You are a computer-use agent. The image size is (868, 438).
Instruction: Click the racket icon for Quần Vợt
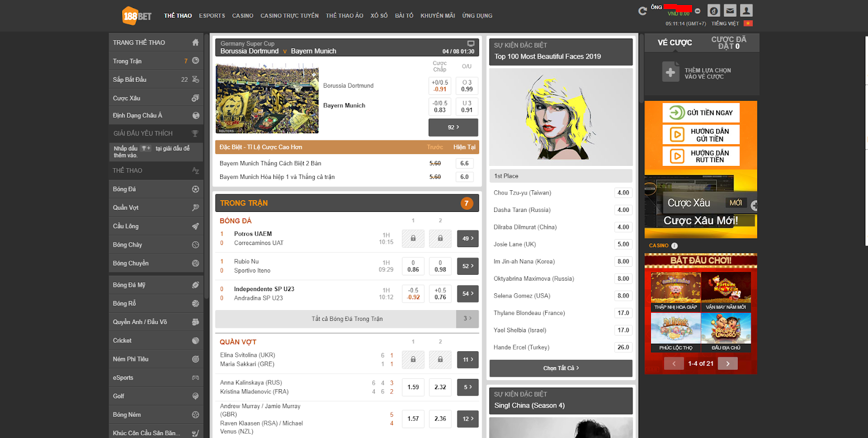pos(195,208)
